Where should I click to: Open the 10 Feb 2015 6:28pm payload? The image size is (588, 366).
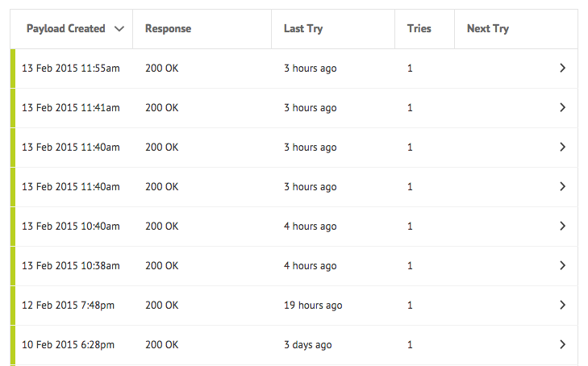coord(68,345)
